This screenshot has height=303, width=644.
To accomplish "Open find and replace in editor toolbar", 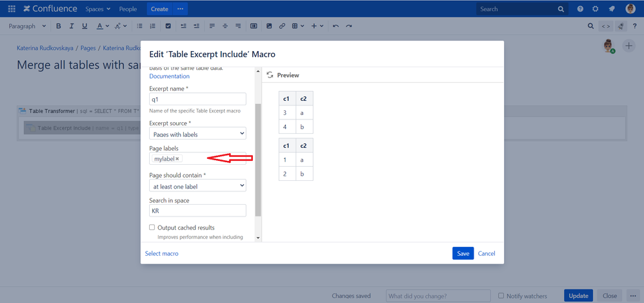I will click(x=590, y=26).
